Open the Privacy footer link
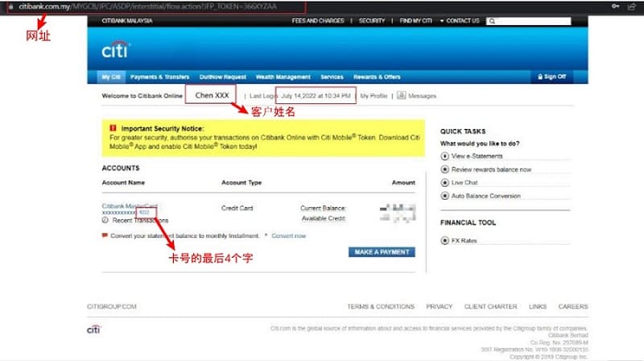This screenshot has height=361, width=644. pos(439,307)
